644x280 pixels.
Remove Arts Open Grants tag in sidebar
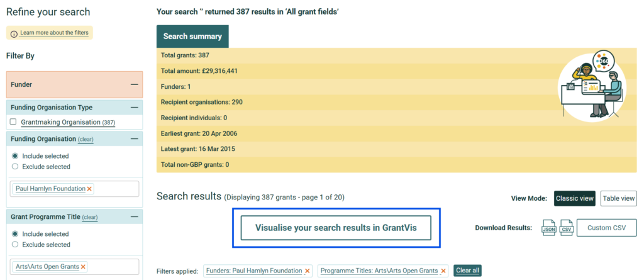click(83, 267)
